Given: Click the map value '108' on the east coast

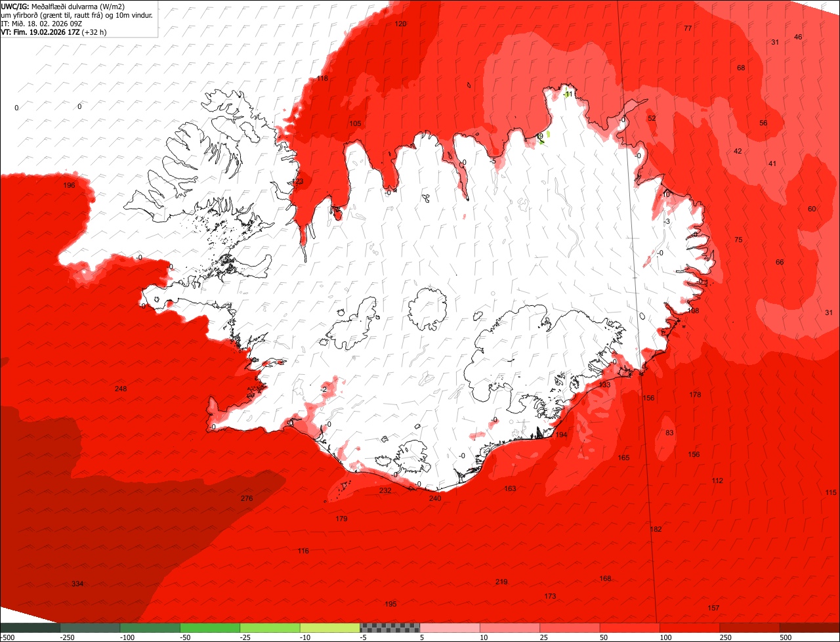Looking at the screenshot, I should pyautogui.click(x=694, y=311).
